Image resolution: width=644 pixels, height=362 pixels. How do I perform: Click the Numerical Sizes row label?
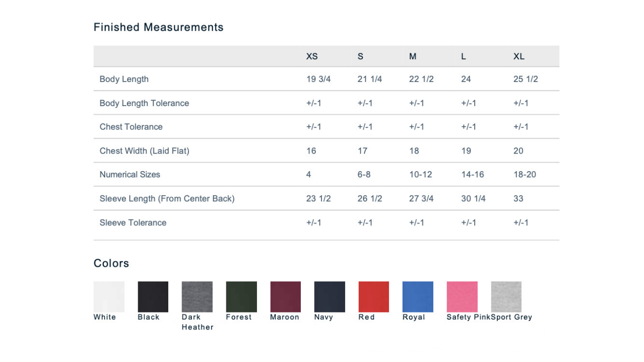coord(130,174)
